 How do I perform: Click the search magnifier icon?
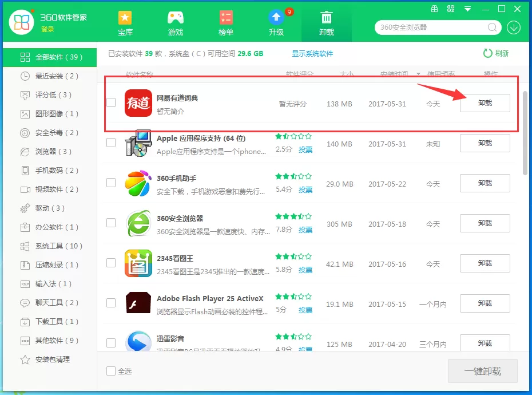tap(492, 27)
